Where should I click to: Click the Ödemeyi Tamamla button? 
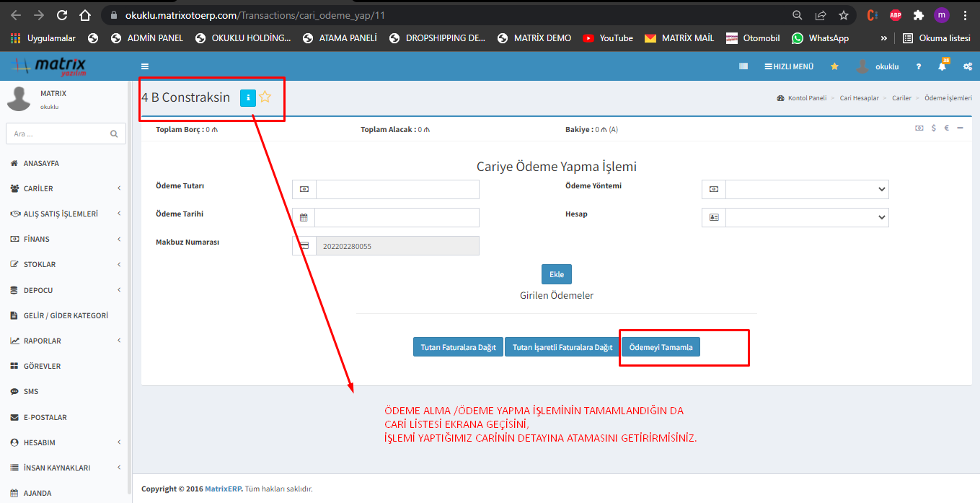(661, 347)
